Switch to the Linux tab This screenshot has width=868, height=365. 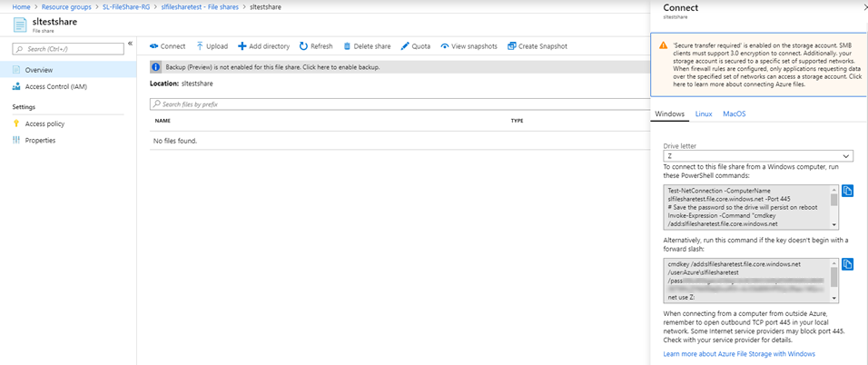click(x=704, y=113)
